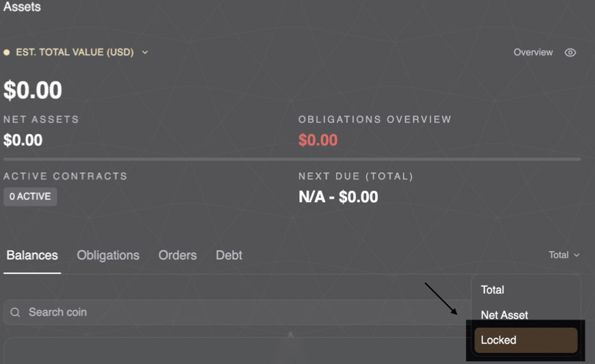Click the 0 ACTIVE contracts badge
Image resolution: width=595 pixels, height=364 pixels.
[x=30, y=197]
